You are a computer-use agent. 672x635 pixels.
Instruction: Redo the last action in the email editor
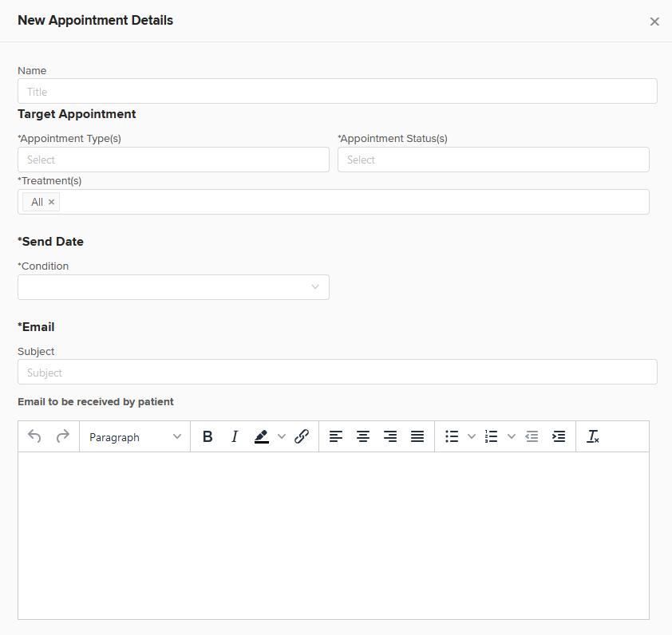coord(62,436)
